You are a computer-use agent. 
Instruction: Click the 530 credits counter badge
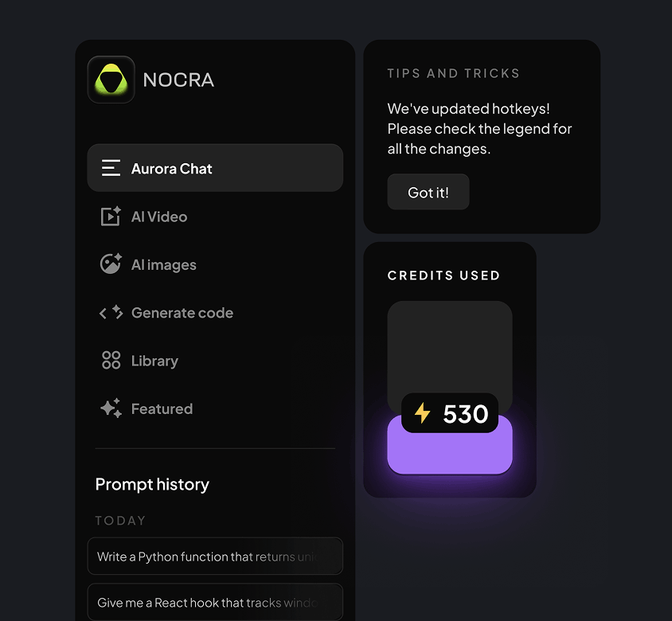[450, 414]
